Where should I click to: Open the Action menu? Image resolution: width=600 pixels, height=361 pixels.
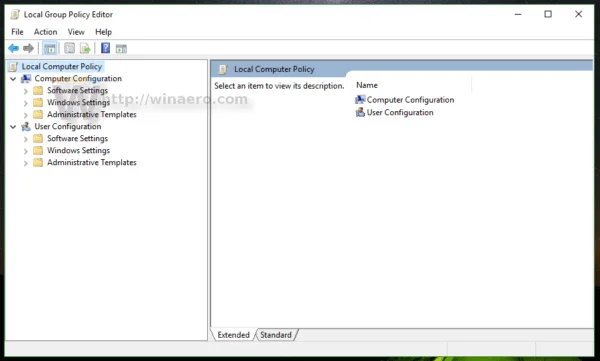[46, 32]
